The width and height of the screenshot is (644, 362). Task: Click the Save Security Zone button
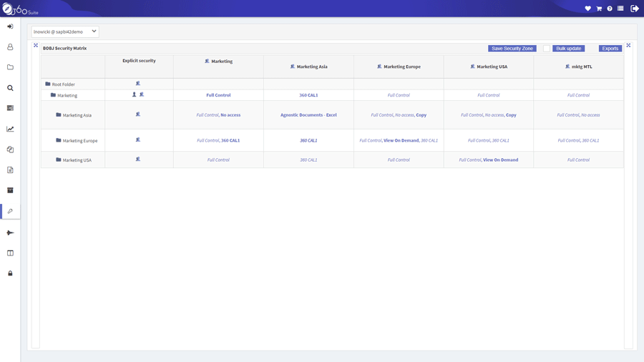coord(512,49)
